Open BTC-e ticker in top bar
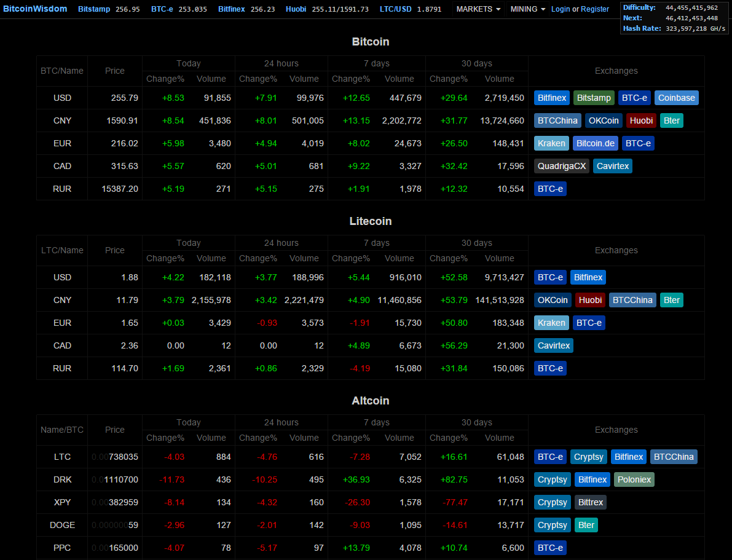732x560 pixels. click(x=179, y=9)
